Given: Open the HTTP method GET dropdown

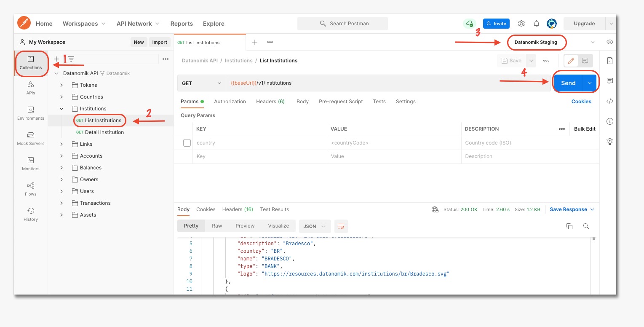Looking at the screenshot, I should [x=202, y=83].
